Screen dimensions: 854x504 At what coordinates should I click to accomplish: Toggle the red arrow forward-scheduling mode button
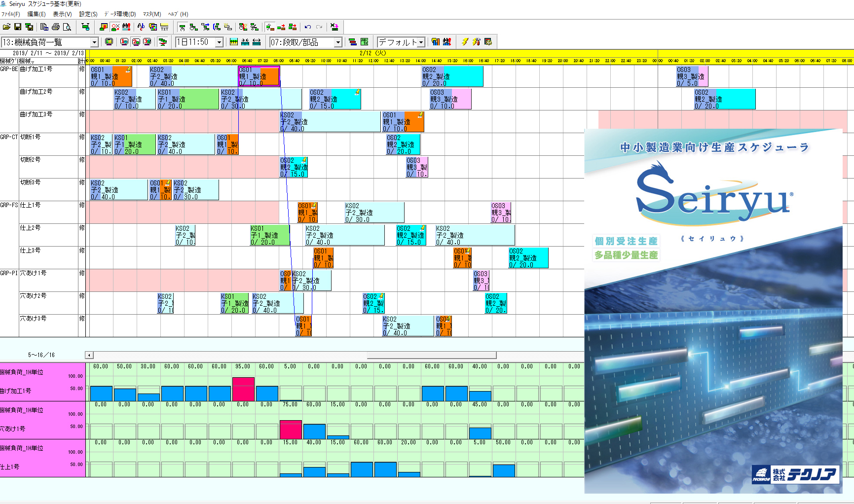click(281, 27)
